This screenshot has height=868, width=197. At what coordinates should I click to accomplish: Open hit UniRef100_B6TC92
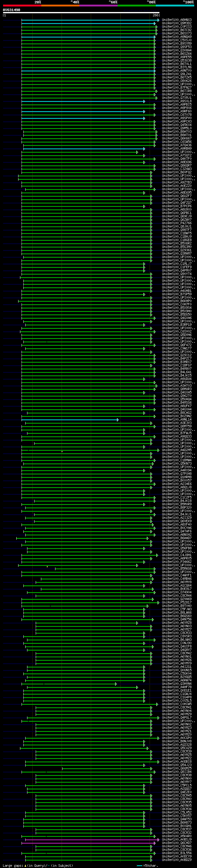pyautogui.click(x=177, y=30)
